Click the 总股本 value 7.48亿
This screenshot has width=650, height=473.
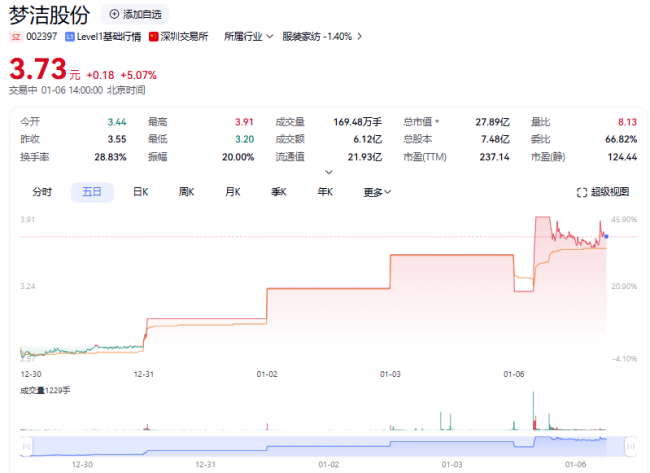[x=495, y=139]
